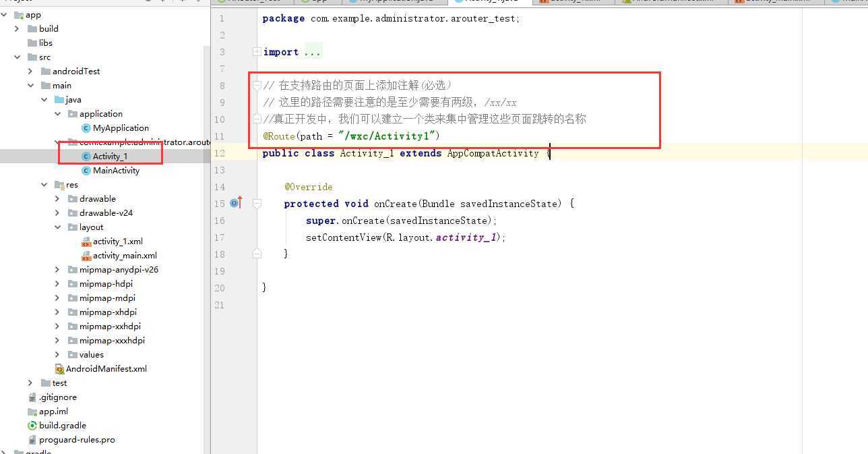Expand the mipmap-xxhdpi folder arrow
Image resolution: width=868 pixels, height=454 pixels.
click(57, 327)
